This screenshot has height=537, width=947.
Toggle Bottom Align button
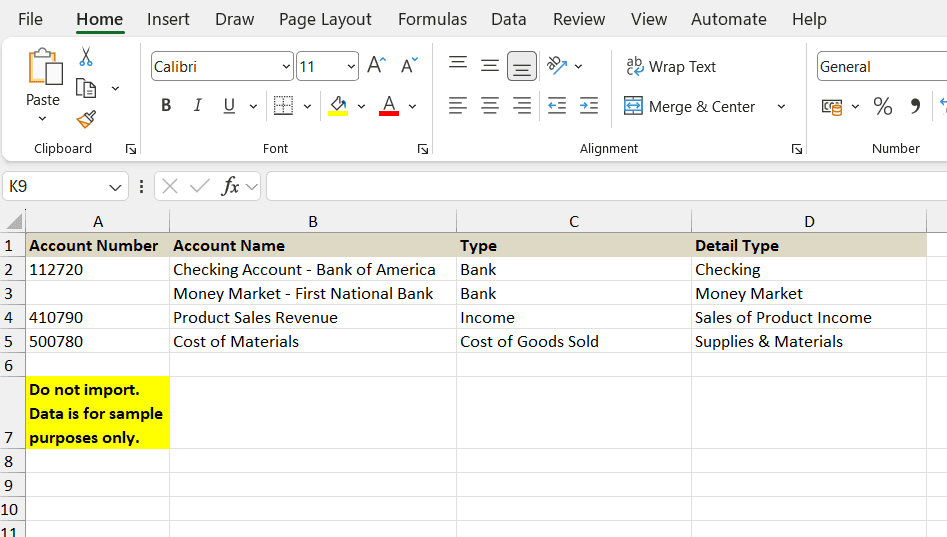coord(522,66)
